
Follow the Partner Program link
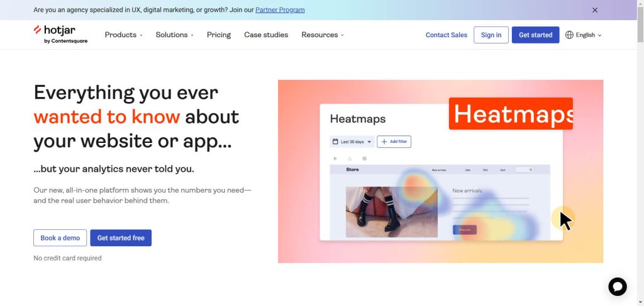(280, 10)
